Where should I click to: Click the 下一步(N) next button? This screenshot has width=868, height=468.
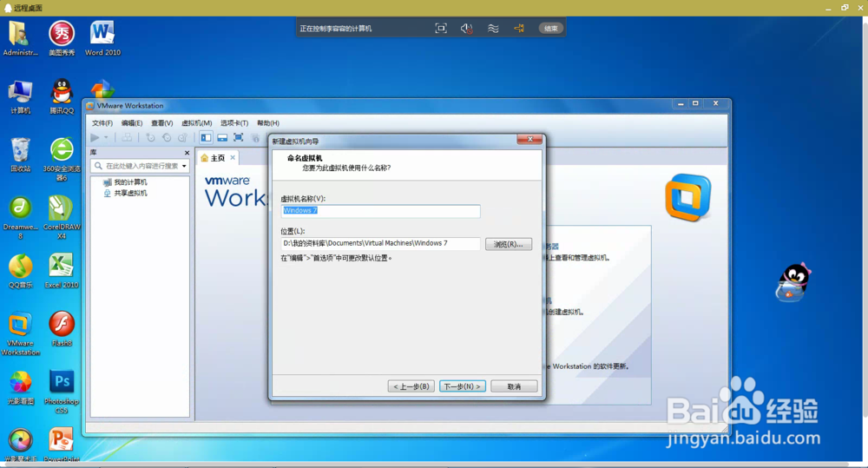[463, 386]
